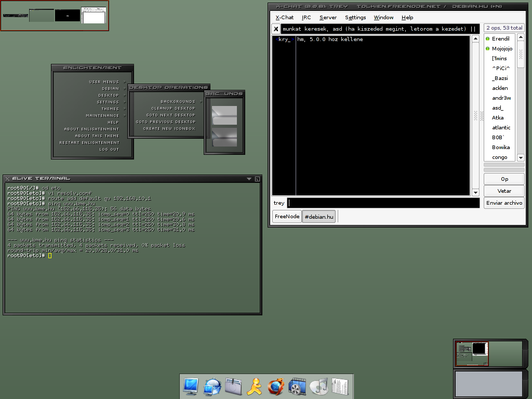The image size is (532, 399).
Task: Open the IRC menu
Action: tap(306, 17)
